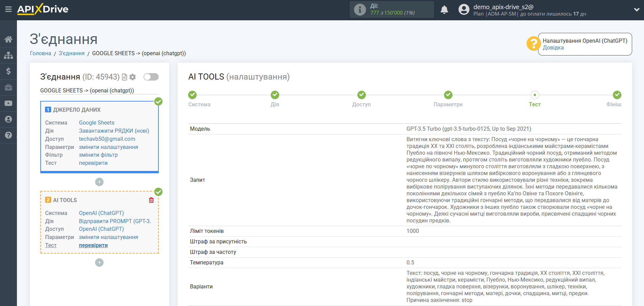Click the Штраф за присутність row label
Image resolution: width=644 pixels, height=306 pixels.
point(218,242)
